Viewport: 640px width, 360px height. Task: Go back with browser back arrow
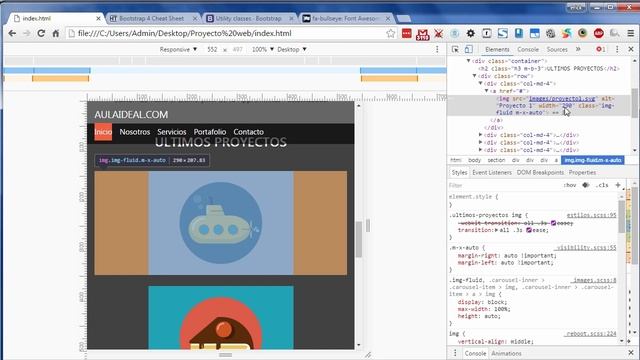click(12, 33)
